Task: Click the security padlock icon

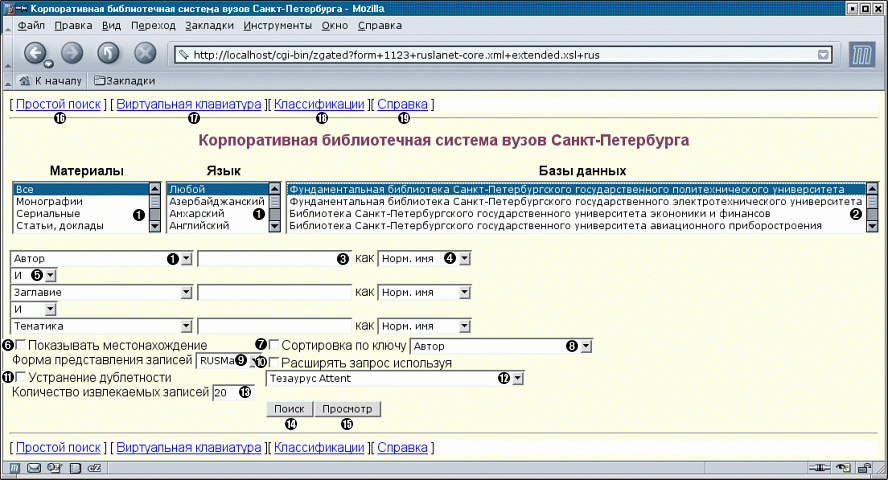Action: tap(864, 468)
